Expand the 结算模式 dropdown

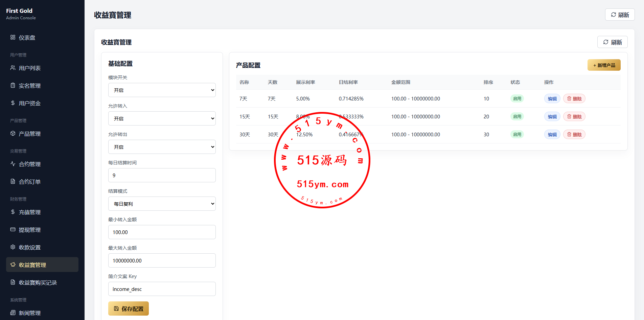tap(162, 204)
